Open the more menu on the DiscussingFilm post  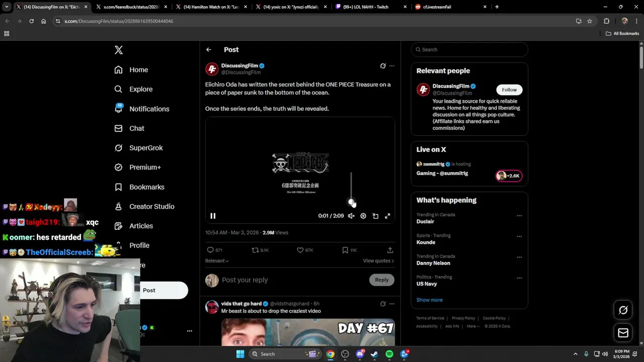pyautogui.click(x=392, y=66)
